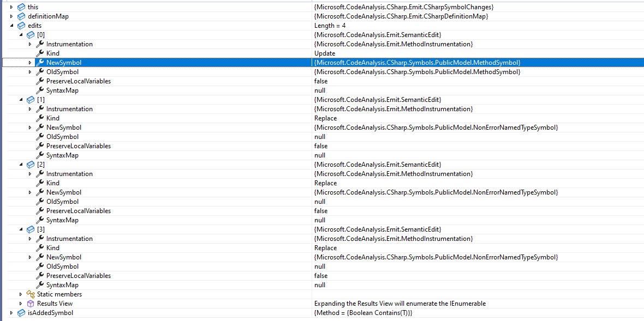Click the Results View icon
Viewport: 644px width, 321px height.
click(x=30, y=303)
